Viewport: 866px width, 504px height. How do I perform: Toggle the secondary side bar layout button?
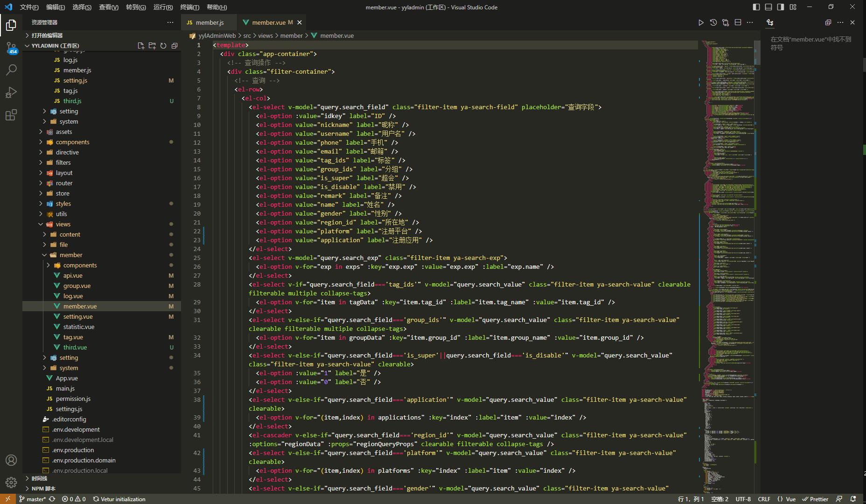click(781, 7)
